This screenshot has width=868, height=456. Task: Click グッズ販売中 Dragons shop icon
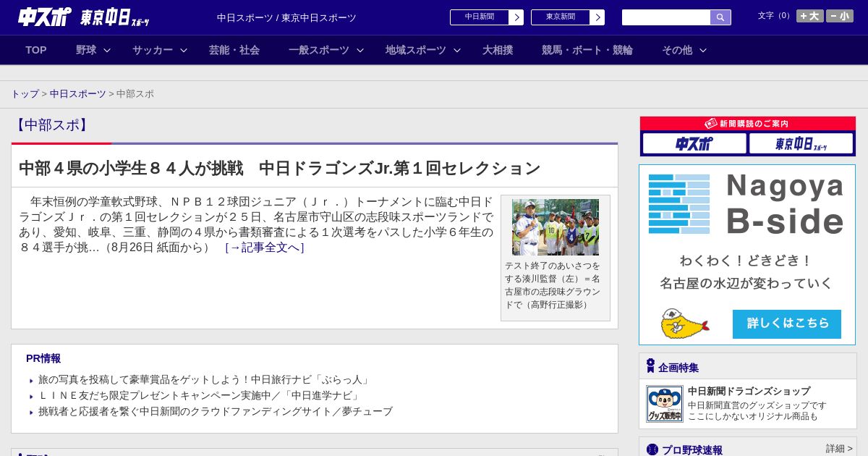(x=664, y=404)
